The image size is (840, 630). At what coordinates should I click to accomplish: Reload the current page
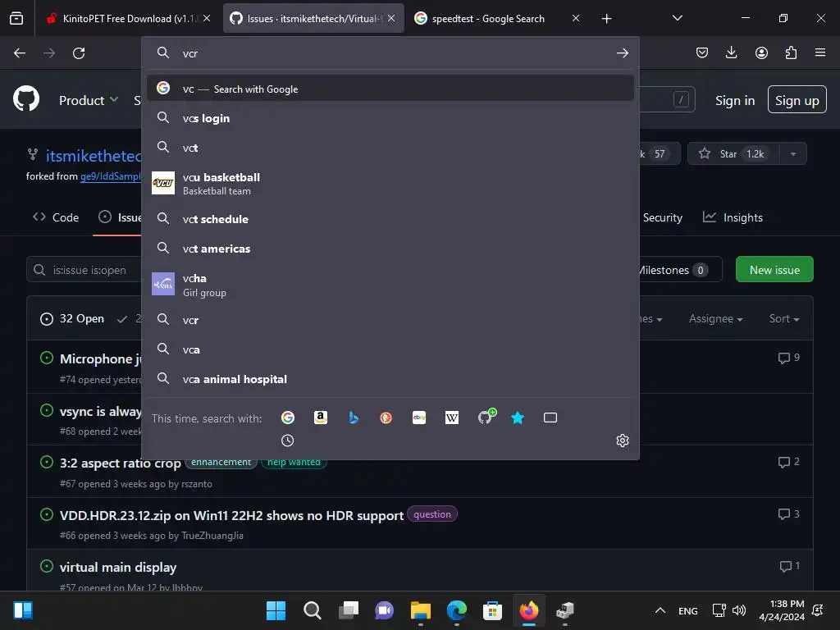click(79, 53)
